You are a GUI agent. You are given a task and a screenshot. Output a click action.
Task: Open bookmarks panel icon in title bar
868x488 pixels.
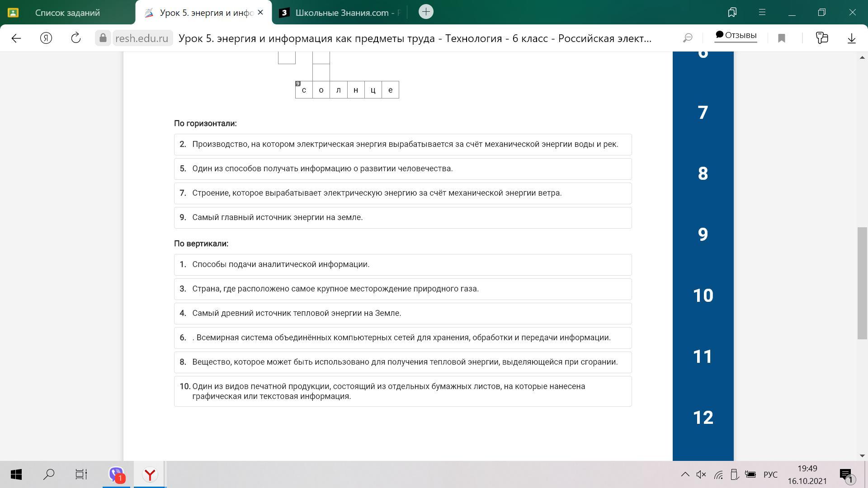click(x=732, y=13)
